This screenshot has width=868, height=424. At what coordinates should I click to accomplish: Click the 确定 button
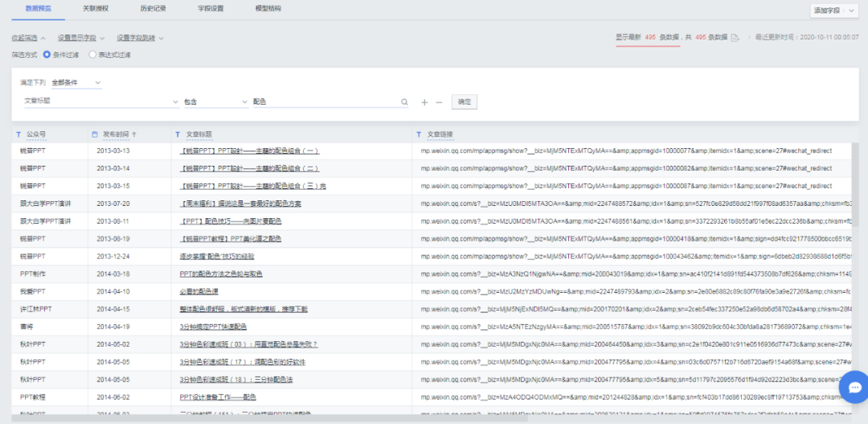pyautogui.click(x=465, y=102)
